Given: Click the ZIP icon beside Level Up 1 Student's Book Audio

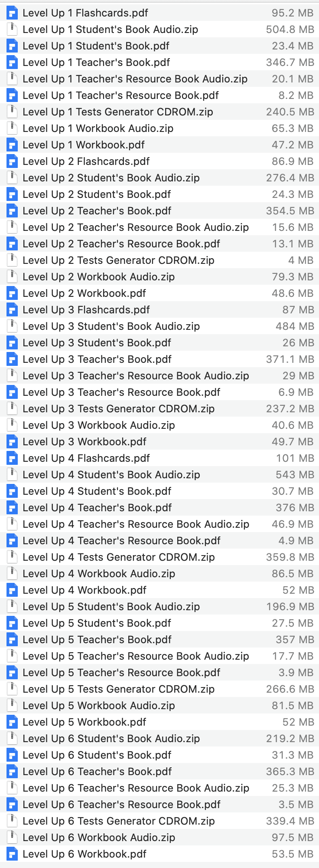Looking at the screenshot, I should (x=12, y=29).
